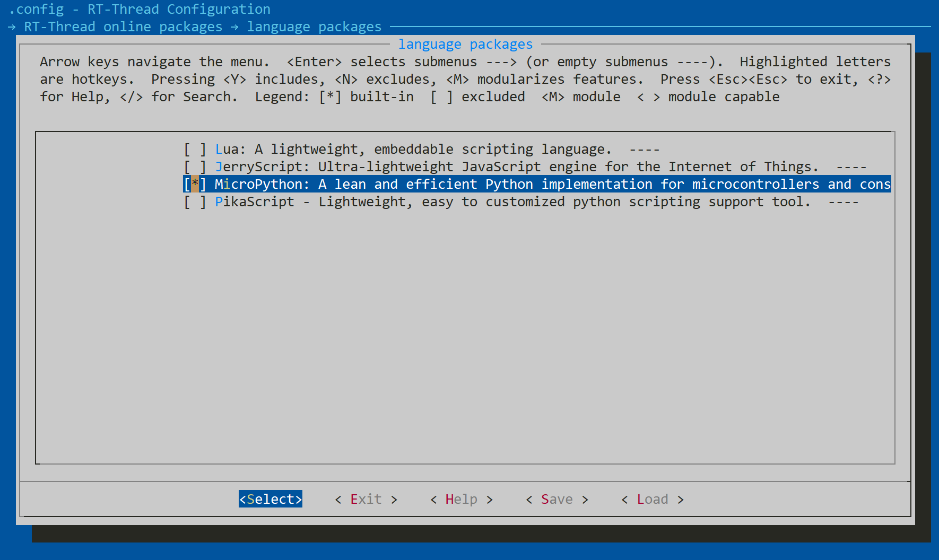The height and width of the screenshot is (560, 939).
Task: Open the Help button
Action: coord(461,500)
